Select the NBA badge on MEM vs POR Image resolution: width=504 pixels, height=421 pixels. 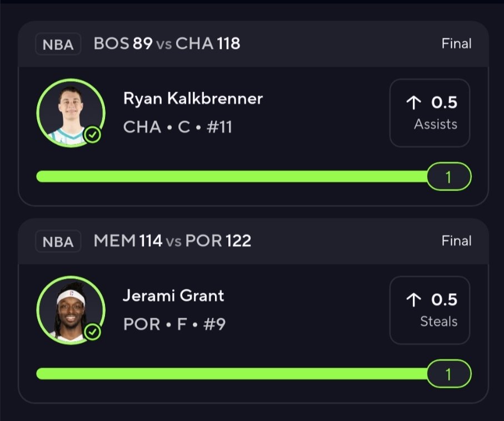pyautogui.click(x=58, y=242)
